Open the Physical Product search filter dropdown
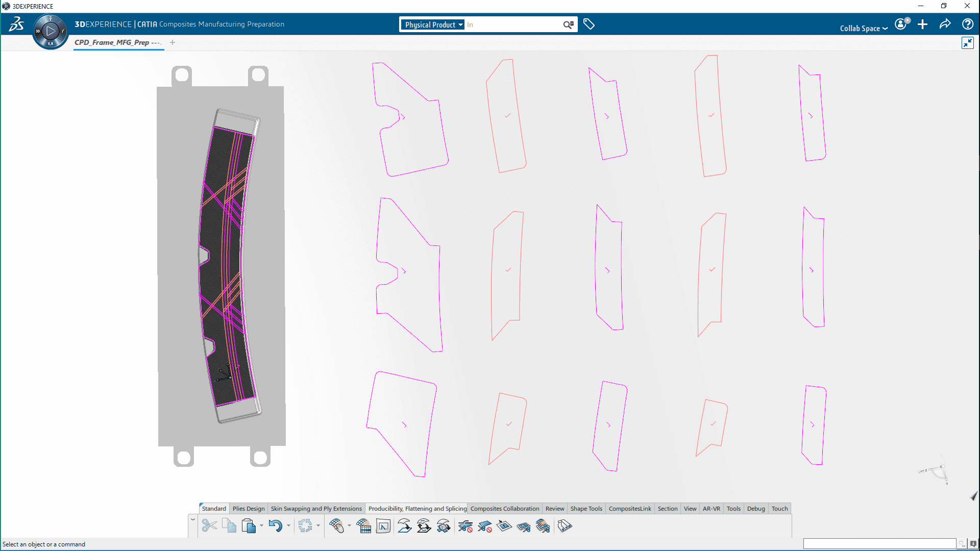 (433, 24)
